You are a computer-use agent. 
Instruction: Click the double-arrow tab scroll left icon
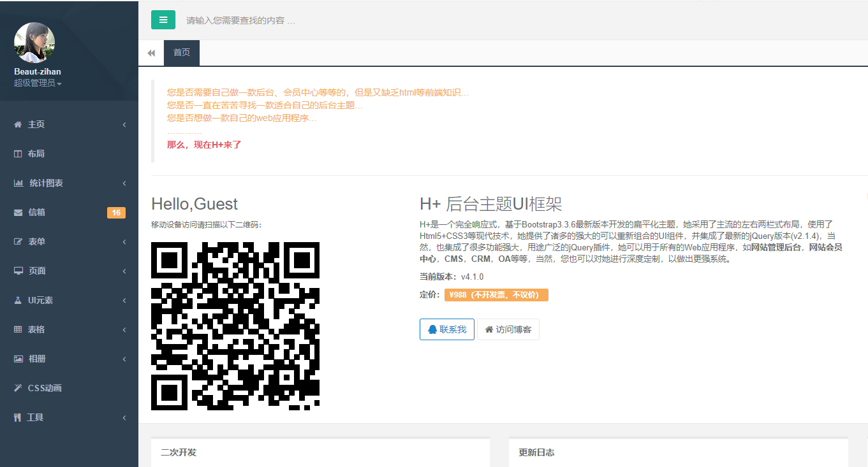click(x=151, y=53)
